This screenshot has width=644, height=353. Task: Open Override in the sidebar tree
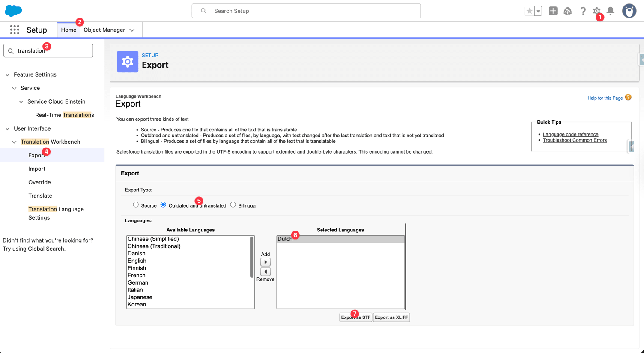click(x=39, y=182)
